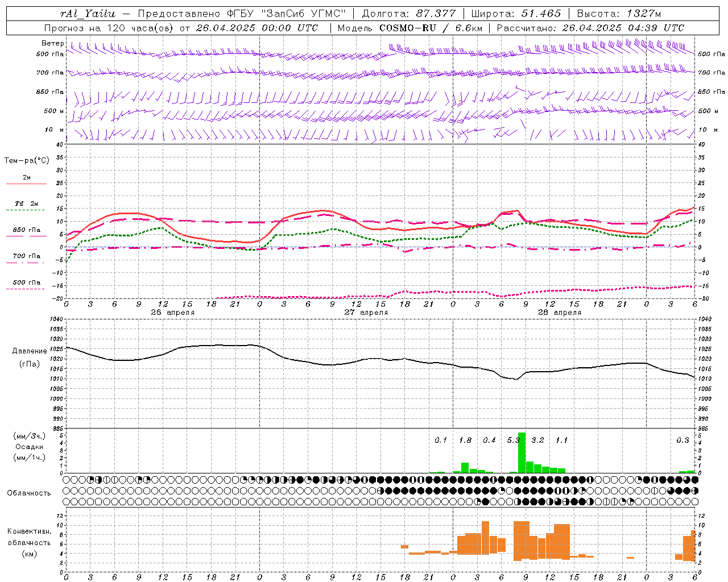This screenshot has width=728, height=582.
Task: Click the left 500 гПа wind level label
Action: (49, 54)
